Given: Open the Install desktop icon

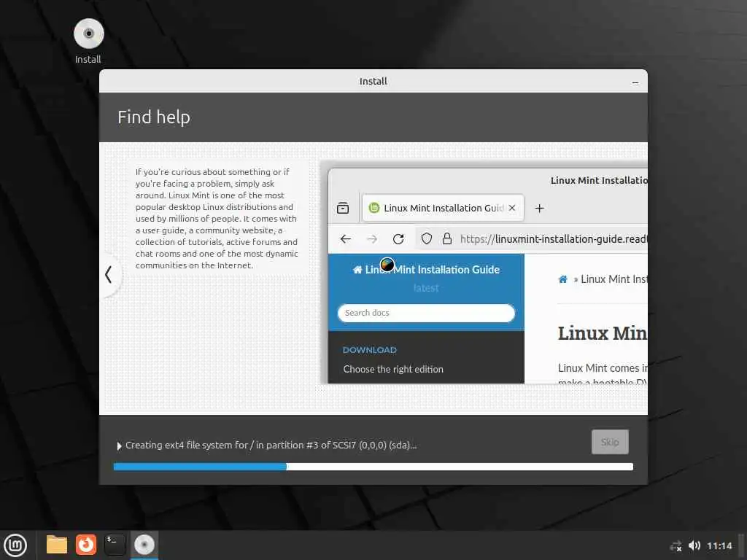Looking at the screenshot, I should click(88, 41).
